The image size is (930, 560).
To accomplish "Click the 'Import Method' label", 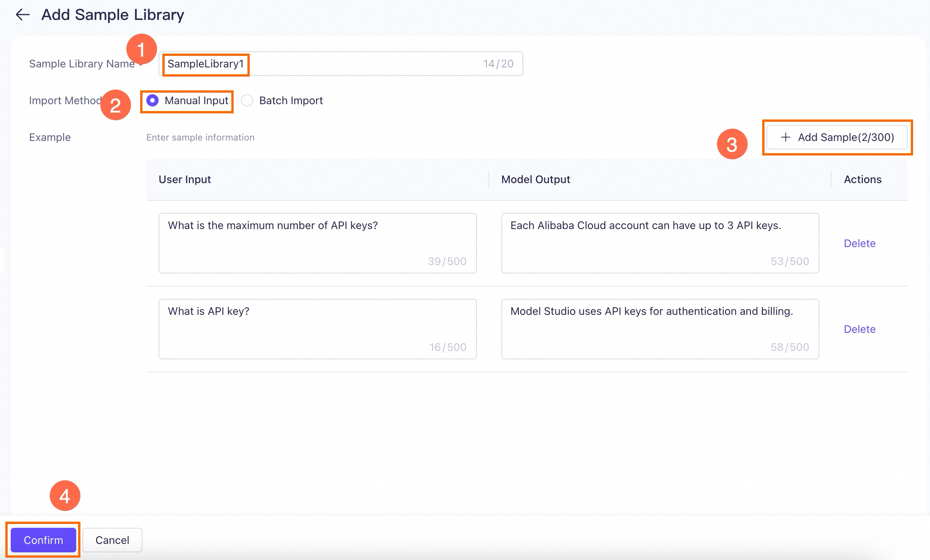I will (65, 101).
